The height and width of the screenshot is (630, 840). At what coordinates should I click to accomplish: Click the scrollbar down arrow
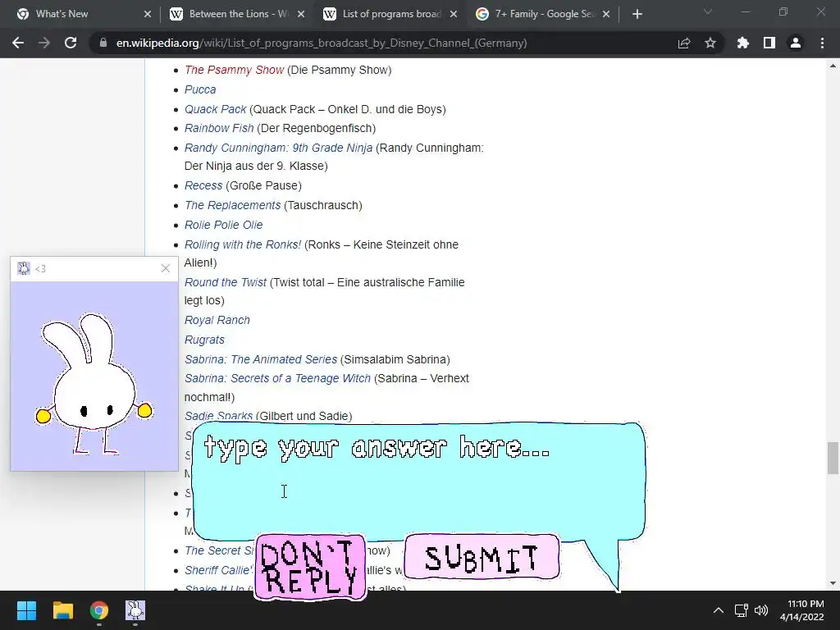833,583
